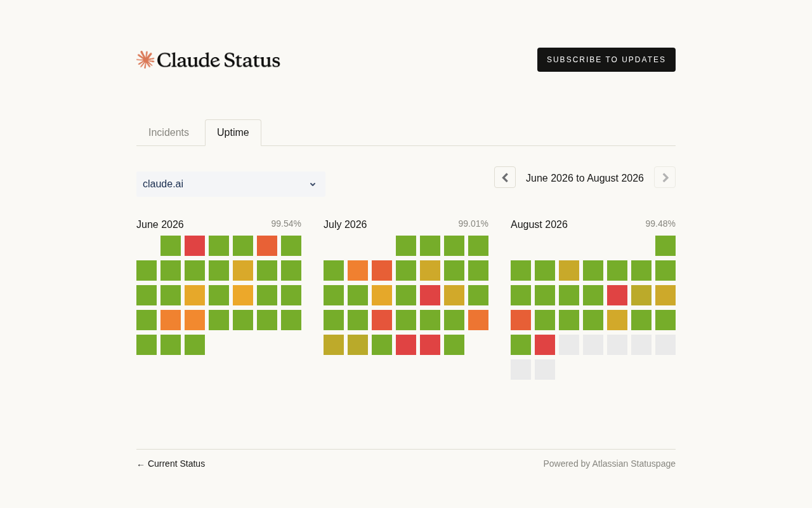Click the green August 1 day square
The height and width of the screenshot is (508, 812).
click(665, 246)
